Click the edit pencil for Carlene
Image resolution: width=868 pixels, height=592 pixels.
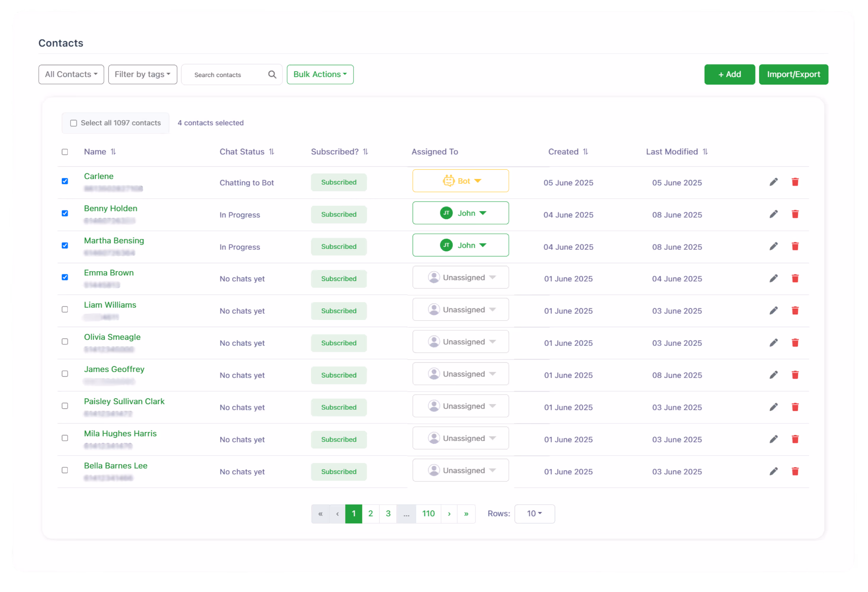(774, 182)
